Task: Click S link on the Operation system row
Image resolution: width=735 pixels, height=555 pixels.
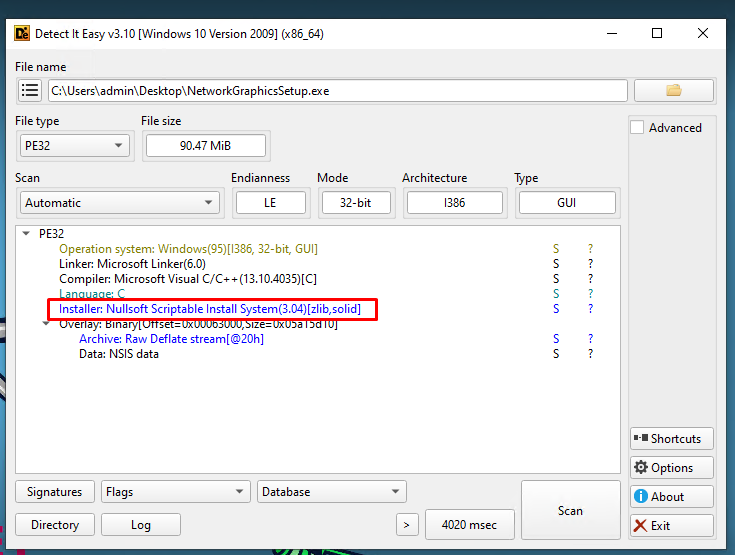Action: (x=556, y=249)
